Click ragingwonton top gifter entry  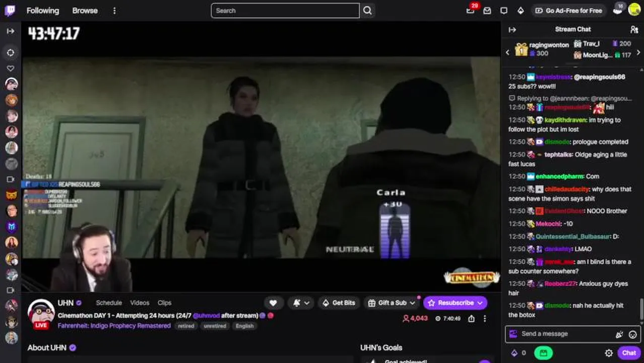[542, 49]
